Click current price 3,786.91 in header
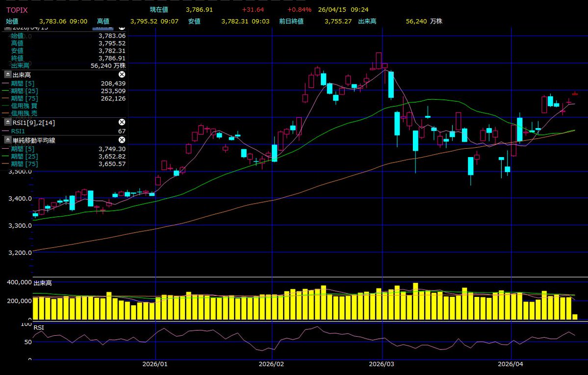588x375 pixels. (x=199, y=10)
